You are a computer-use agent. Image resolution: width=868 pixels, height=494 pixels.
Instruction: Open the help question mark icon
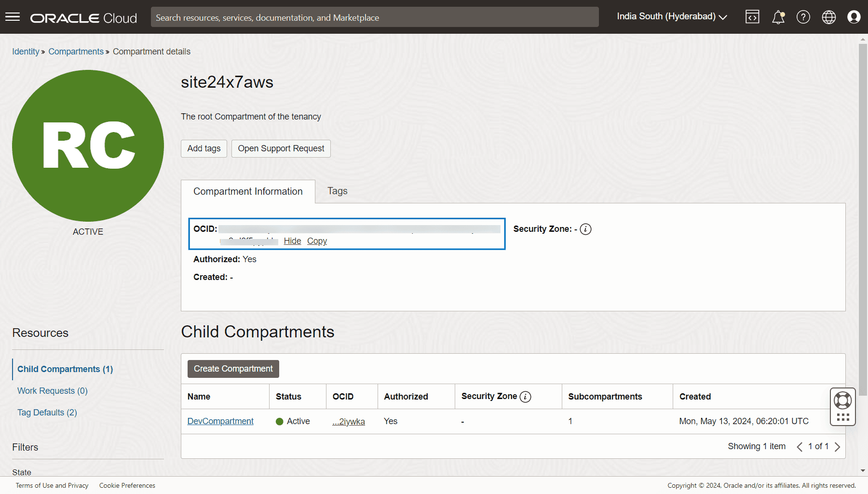803,17
